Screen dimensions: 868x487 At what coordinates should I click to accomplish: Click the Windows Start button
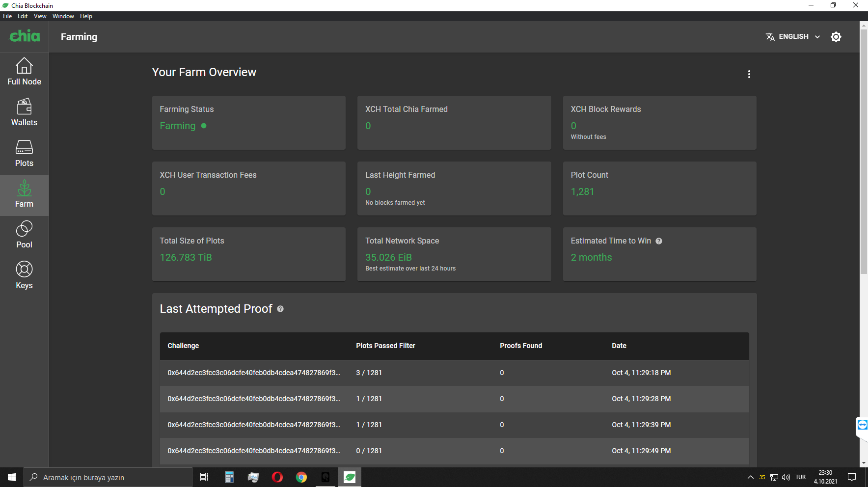(12, 477)
